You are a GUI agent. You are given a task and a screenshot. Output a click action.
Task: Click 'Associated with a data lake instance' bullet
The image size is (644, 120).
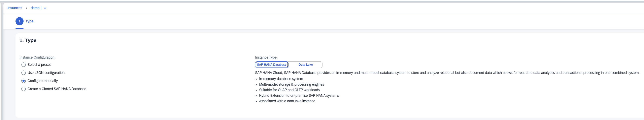[287, 101]
